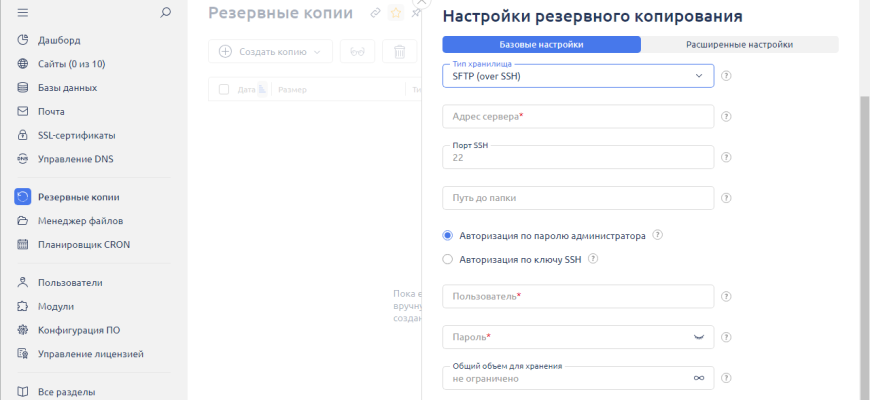Screen dimensions: 870x400
Task: Select Авторизация по паролю администратора radio button
Action: (448, 236)
